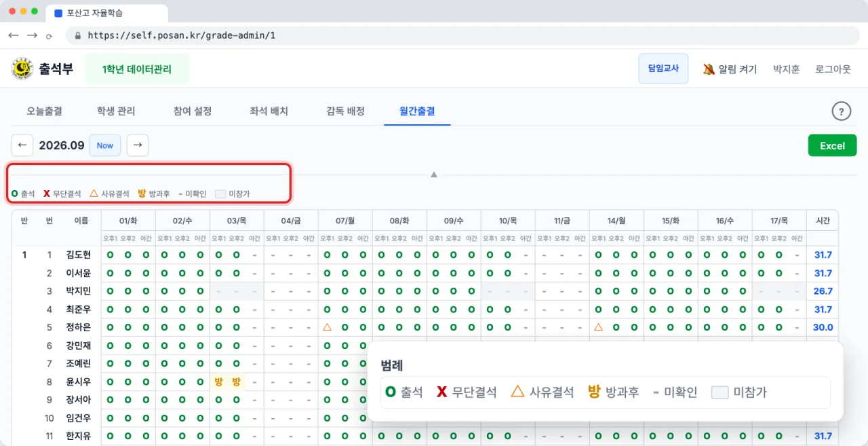Click the 담임교사 role button

pos(663,69)
